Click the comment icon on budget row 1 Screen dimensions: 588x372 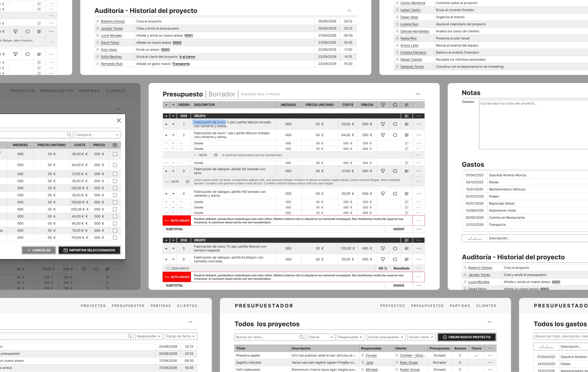click(383, 124)
